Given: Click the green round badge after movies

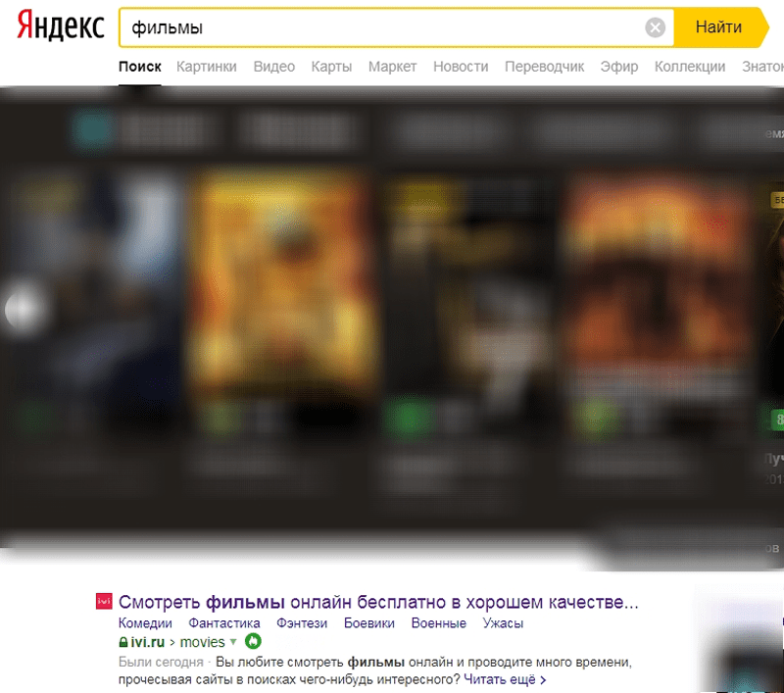Looking at the screenshot, I should (x=252, y=642).
